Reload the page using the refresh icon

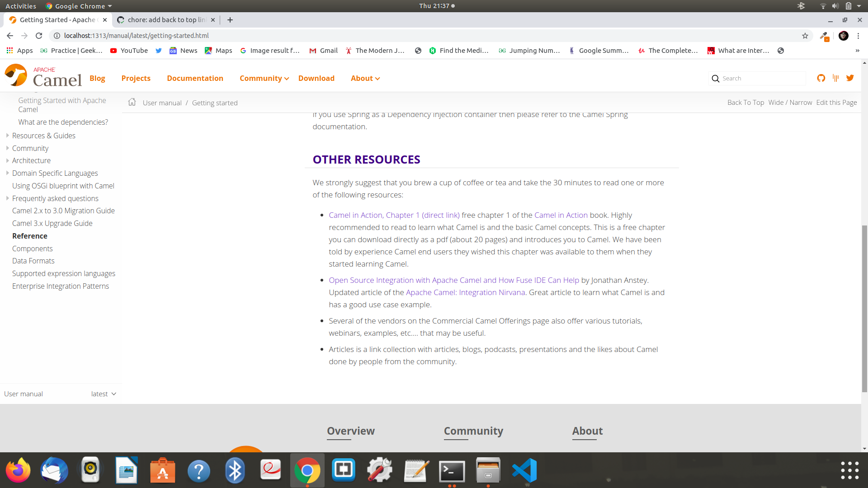[39, 36]
